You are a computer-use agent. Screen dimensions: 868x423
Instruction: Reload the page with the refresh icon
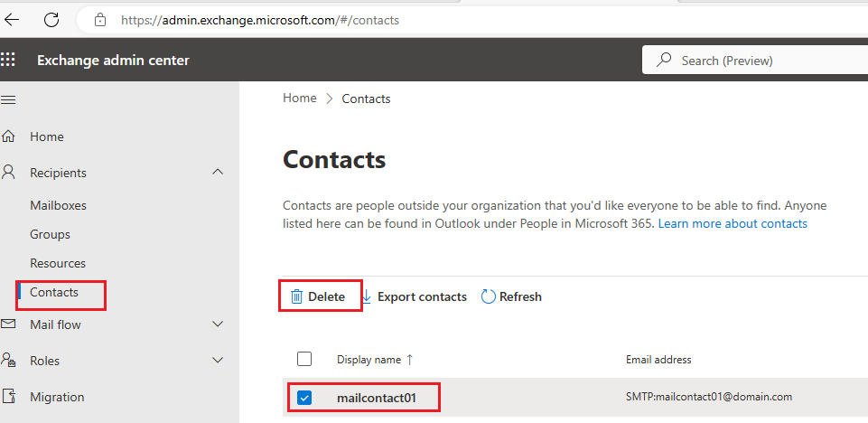51,20
